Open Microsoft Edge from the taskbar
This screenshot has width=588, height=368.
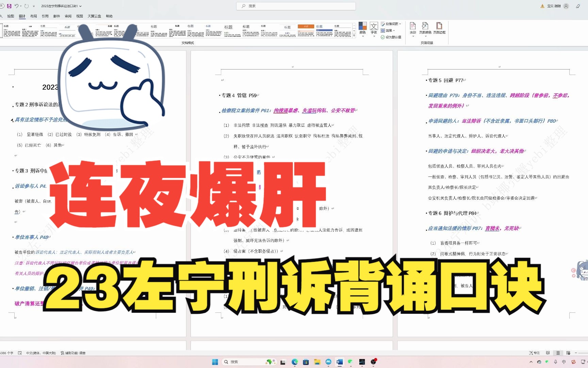click(295, 362)
